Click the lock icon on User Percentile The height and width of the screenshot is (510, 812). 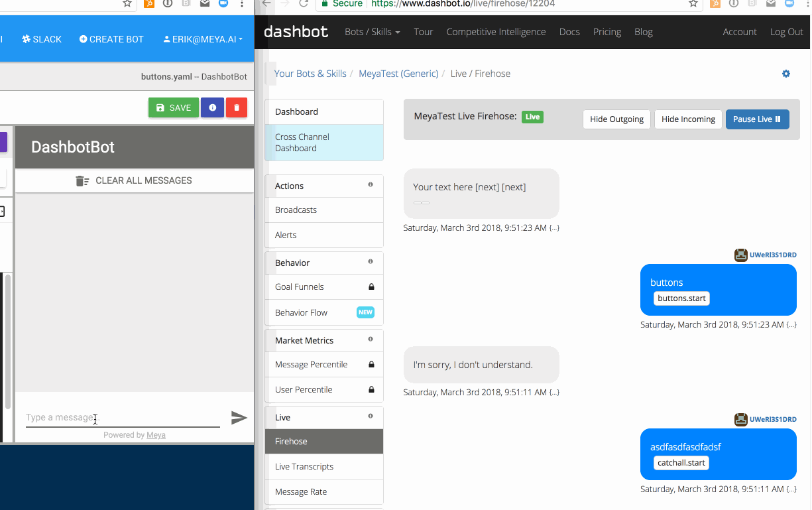(371, 390)
